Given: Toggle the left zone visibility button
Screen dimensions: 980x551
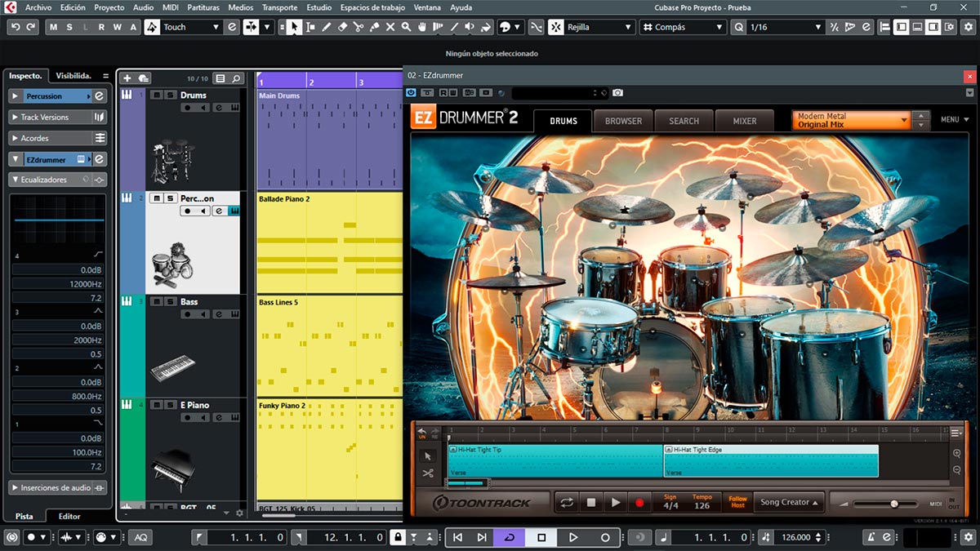Looking at the screenshot, I should 902,27.
